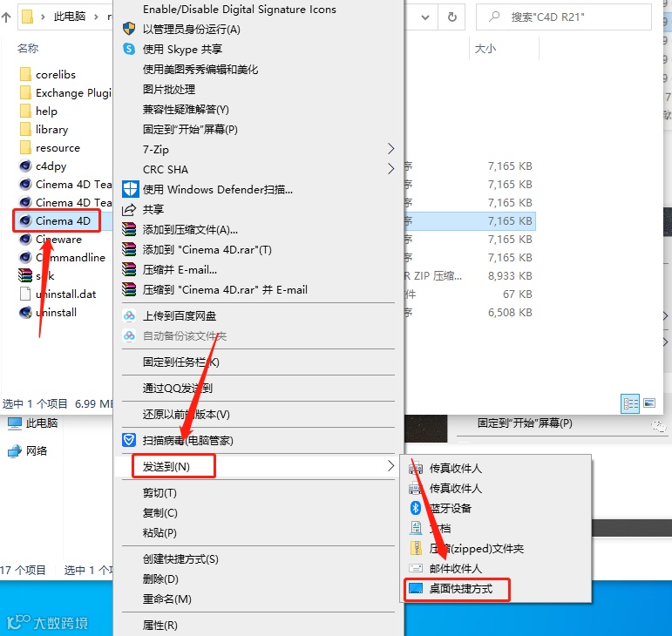Open the address bar history dropdown

tap(425, 17)
